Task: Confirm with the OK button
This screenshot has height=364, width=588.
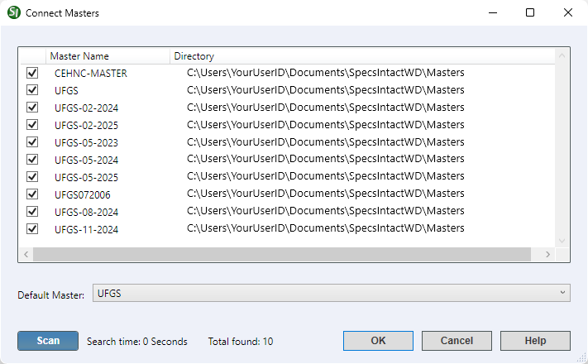Action: click(378, 341)
